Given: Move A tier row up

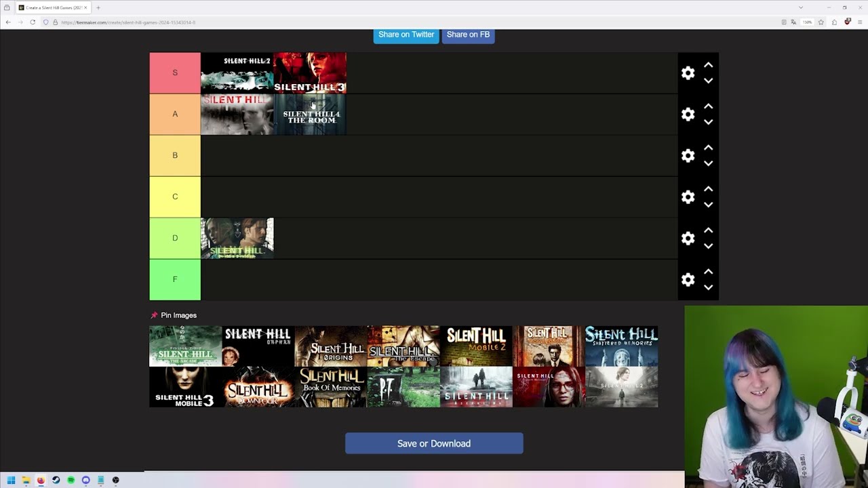Looking at the screenshot, I should (x=708, y=106).
